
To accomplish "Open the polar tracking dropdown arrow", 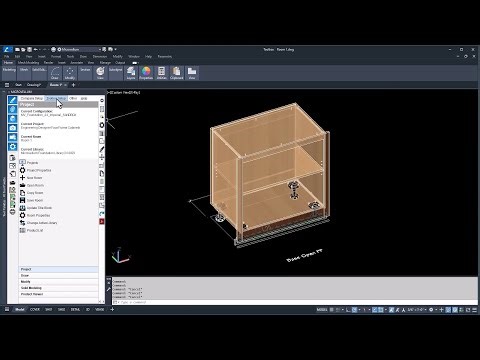I will click(x=359, y=310).
